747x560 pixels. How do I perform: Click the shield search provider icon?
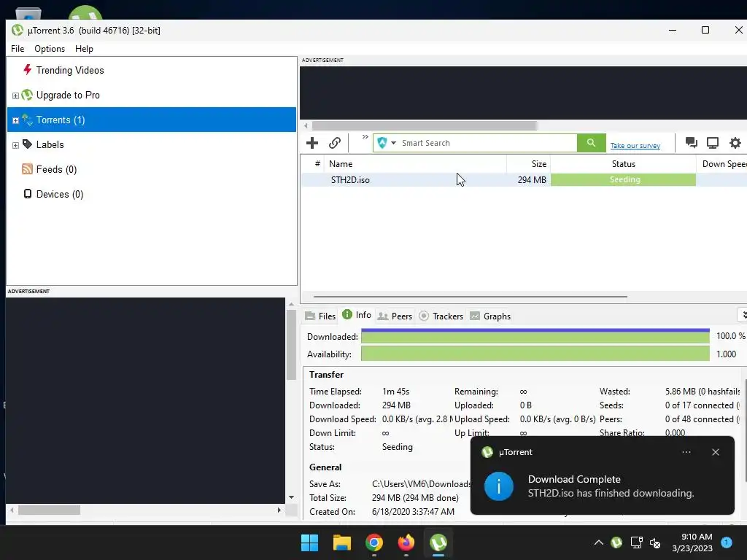pyautogui.click(x=382, y=143)
